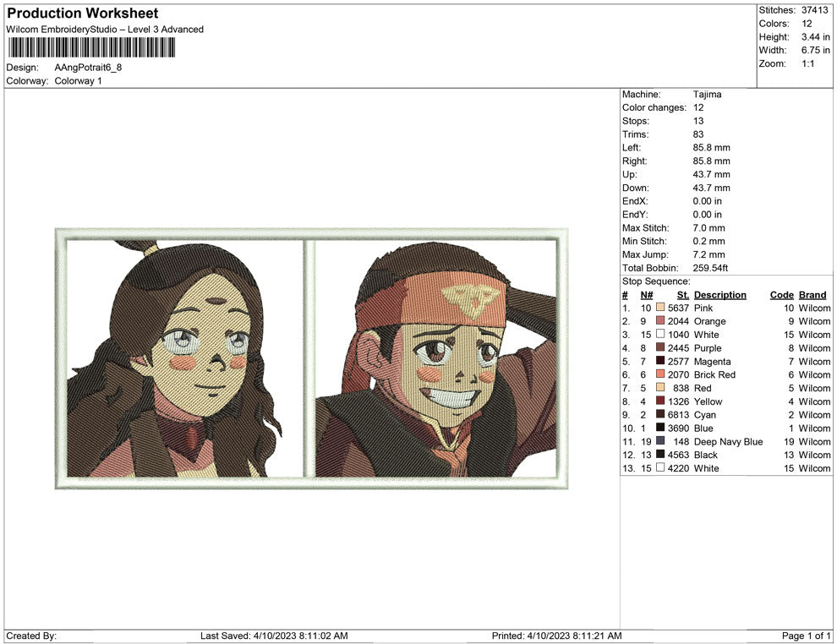Click the EndX value 0.00 in
This screenshot has width=837, height=644.
[708, 201]
